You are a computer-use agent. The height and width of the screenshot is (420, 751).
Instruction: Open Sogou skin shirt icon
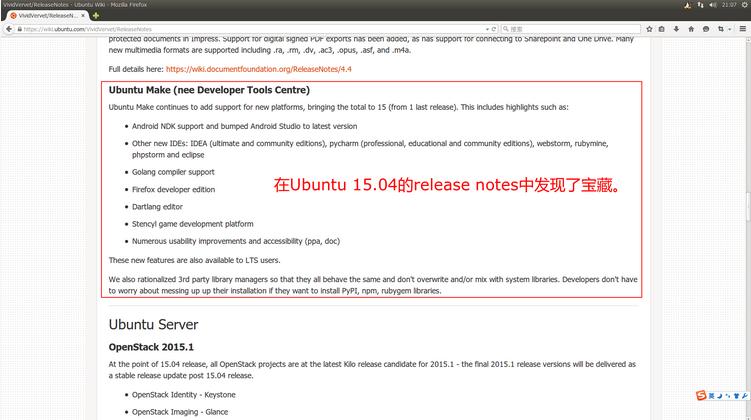tap(736, 396)
